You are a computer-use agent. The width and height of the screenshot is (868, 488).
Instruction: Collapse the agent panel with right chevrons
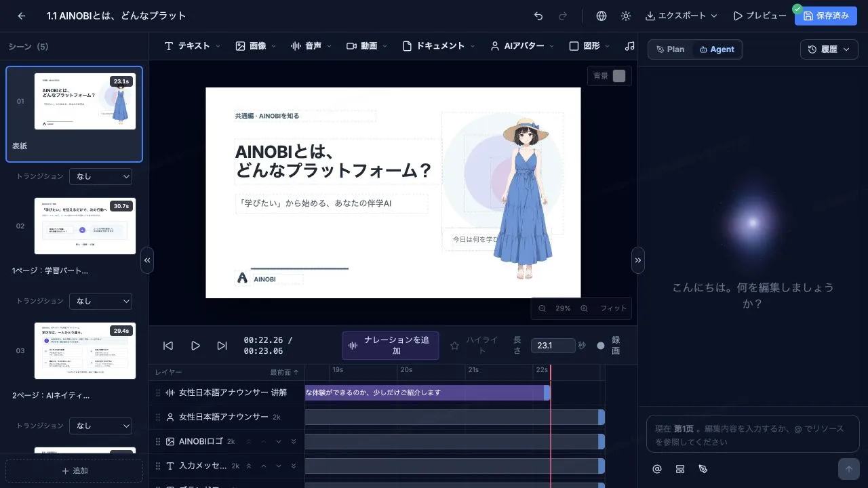point(637,260)
